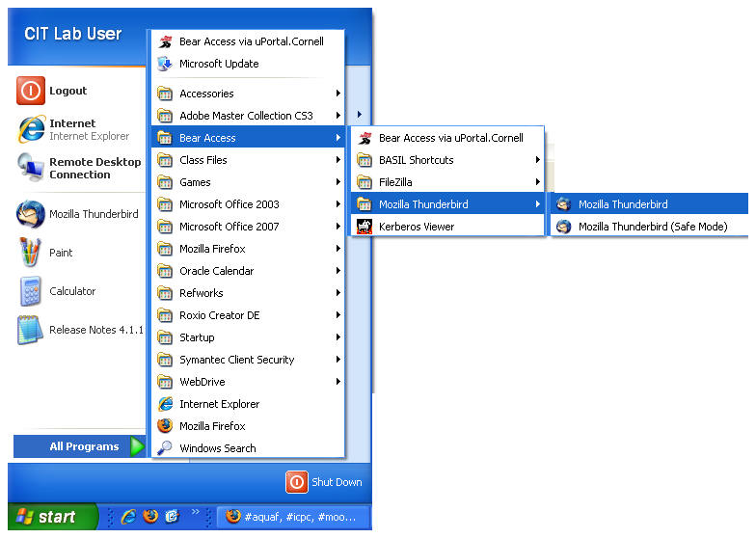Click the Remote Desktop Connection icon
This screenshot has height=538, width=756.
click(x=31, y=169)
